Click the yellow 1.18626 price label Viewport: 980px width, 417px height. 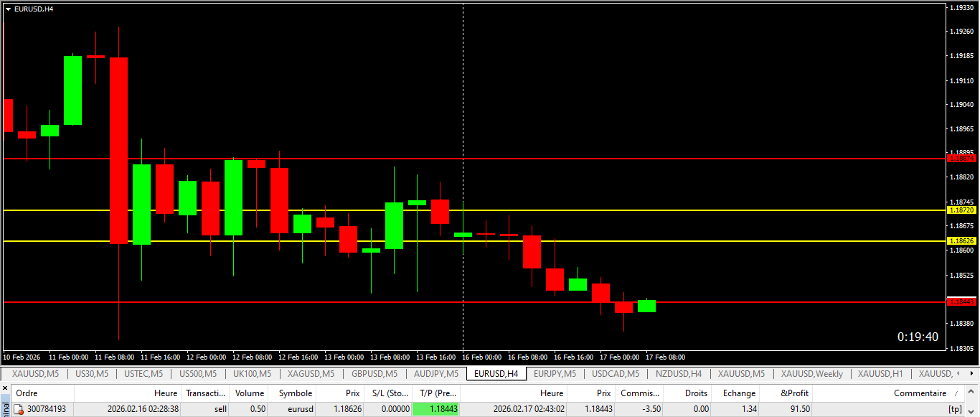click(961, 241)
